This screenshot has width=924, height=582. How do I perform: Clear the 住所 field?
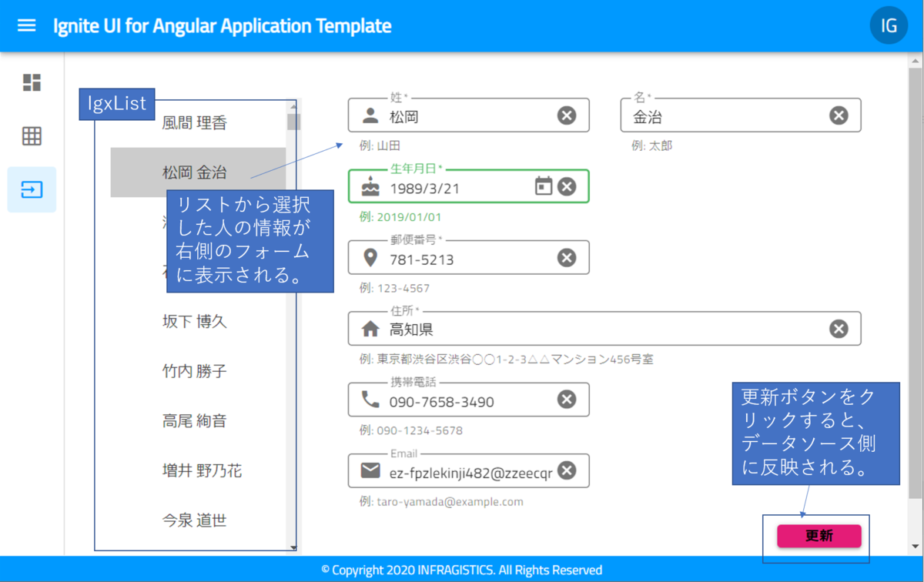click(839, 329)
